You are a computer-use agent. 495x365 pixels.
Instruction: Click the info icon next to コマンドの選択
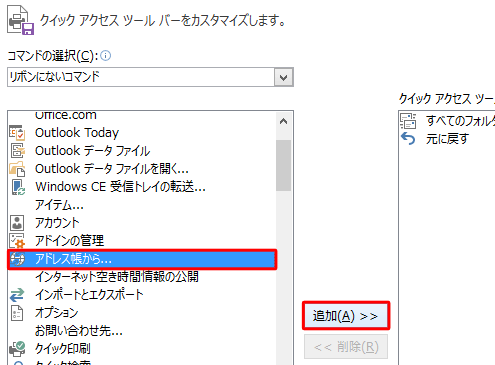[105, 55]
